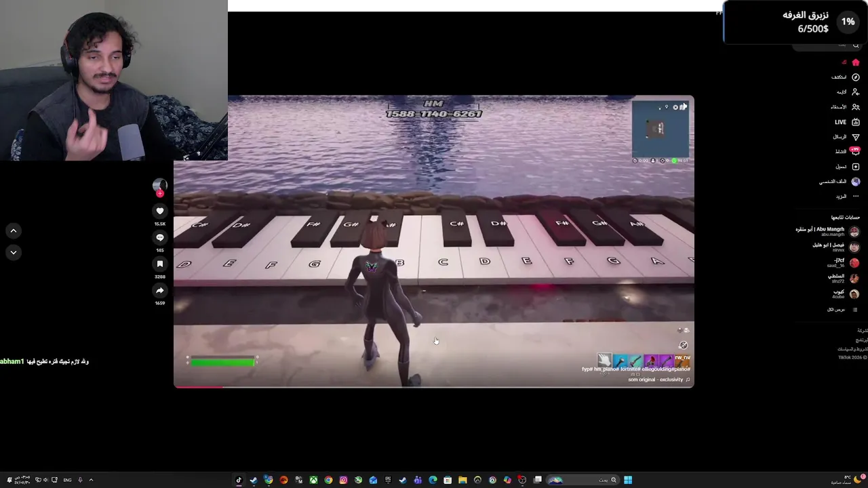
Task: Open the slnz72 followed account
Action: [843, 278]
